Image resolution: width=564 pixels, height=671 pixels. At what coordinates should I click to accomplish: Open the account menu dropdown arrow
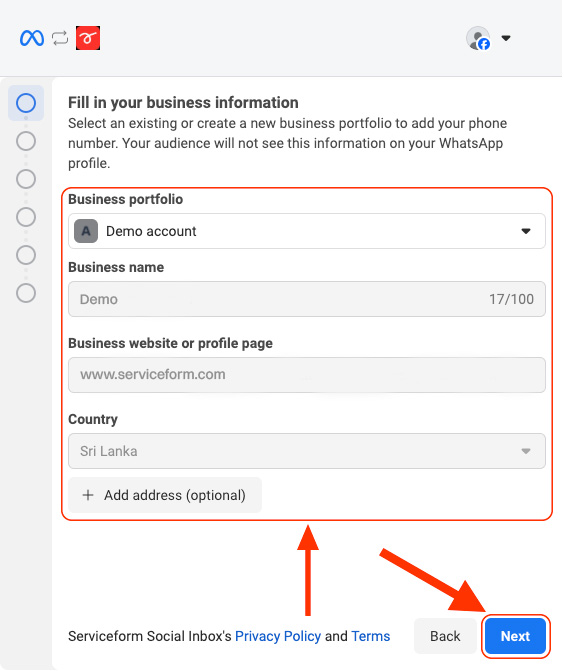(x=506, y=38)
